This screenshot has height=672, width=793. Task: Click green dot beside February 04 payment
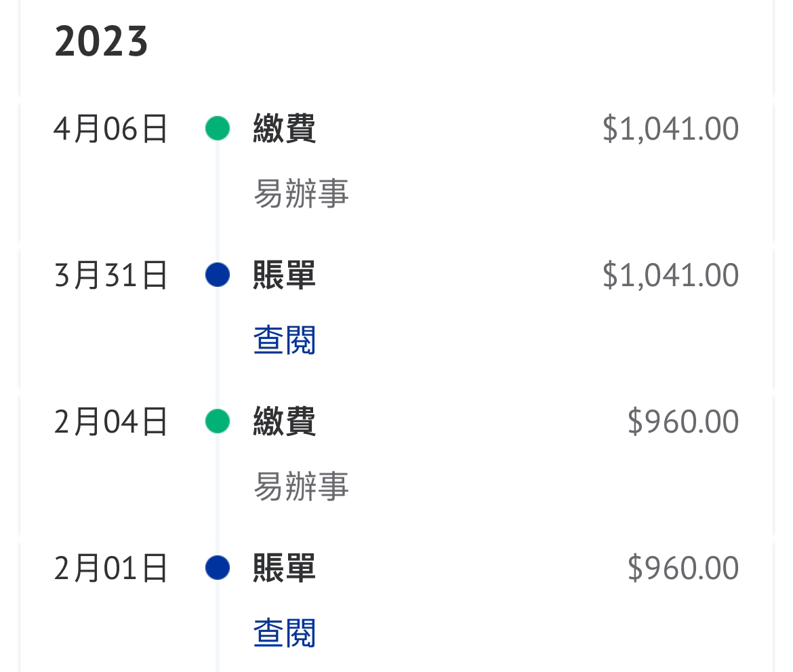point(218,421)
